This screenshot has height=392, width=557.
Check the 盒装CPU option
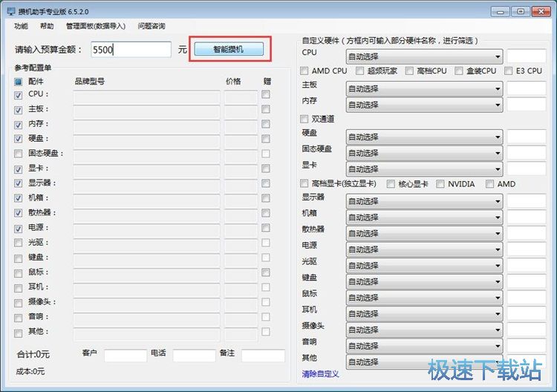(x=459, y=71)
